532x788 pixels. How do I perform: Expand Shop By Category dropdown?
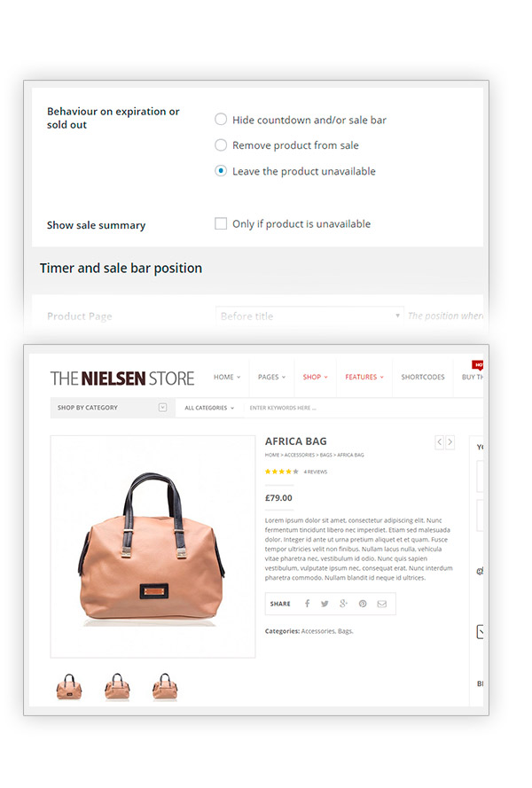pos(162,408)
